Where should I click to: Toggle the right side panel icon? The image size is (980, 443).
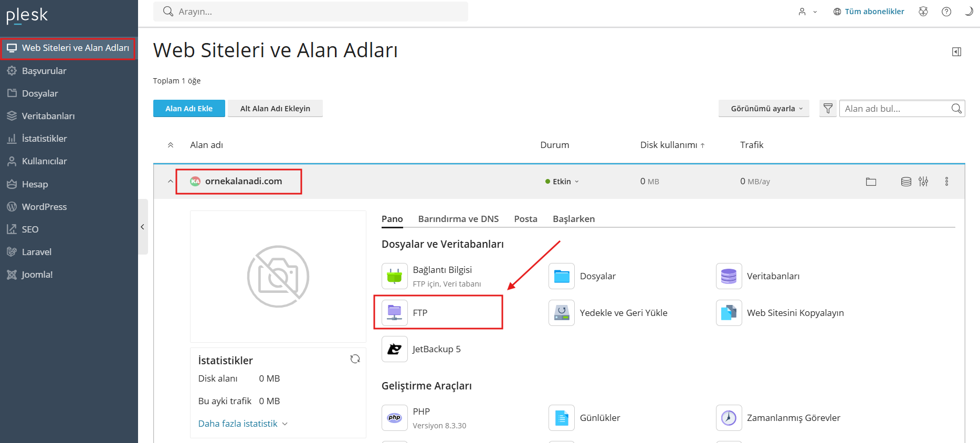coord(956,51)
